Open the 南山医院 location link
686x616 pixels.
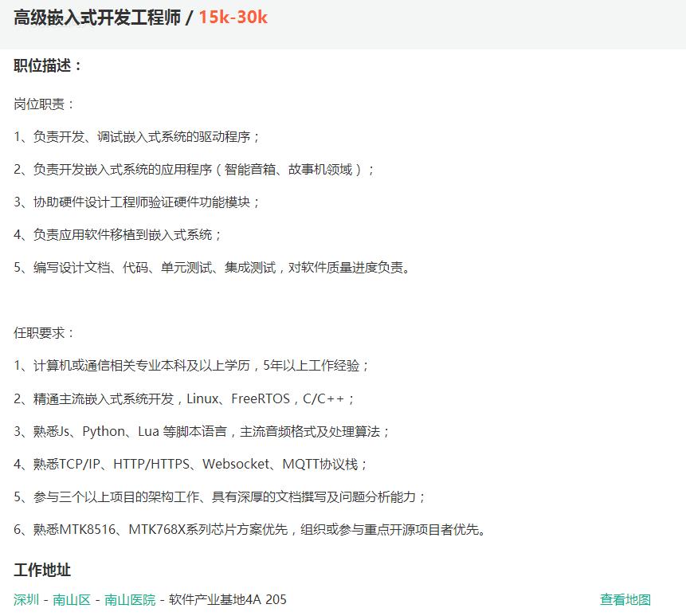point(130,599)
